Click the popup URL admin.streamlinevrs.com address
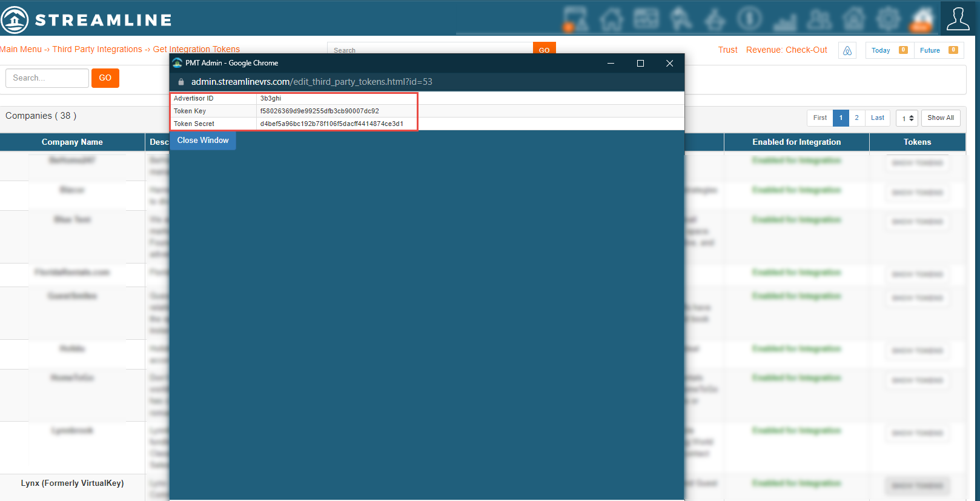Viewport: 980px width, 501px height. click(311, 82)
